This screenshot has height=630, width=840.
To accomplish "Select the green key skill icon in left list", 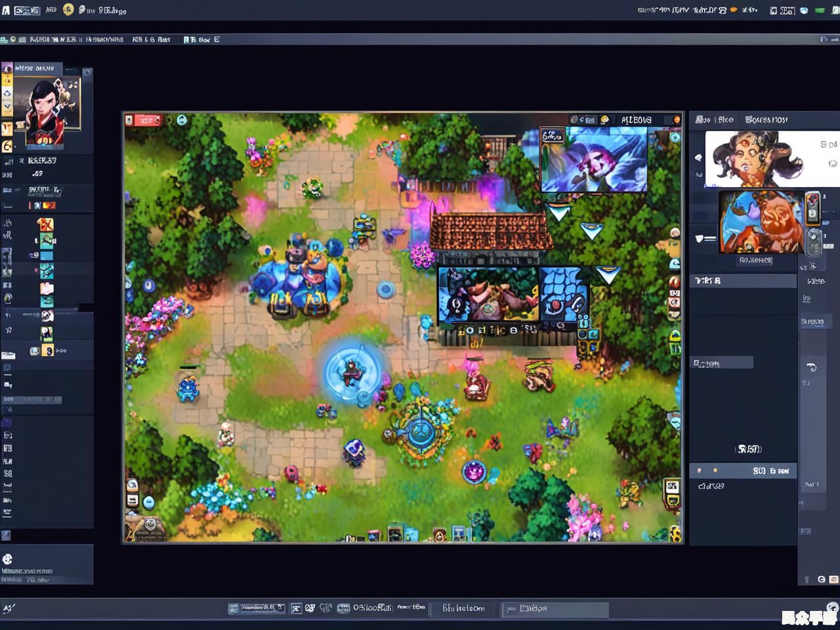I will [47, 241].
